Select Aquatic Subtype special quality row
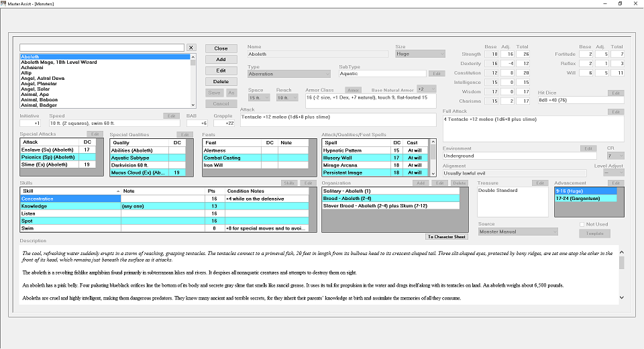Viewport: 644px width, 349px height. pos(148,158)
